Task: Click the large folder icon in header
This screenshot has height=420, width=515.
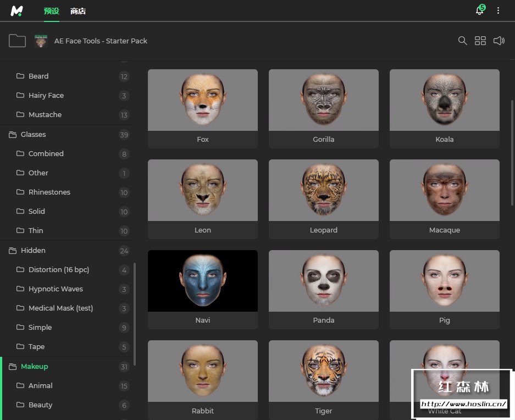Action: tap(17, 41)
